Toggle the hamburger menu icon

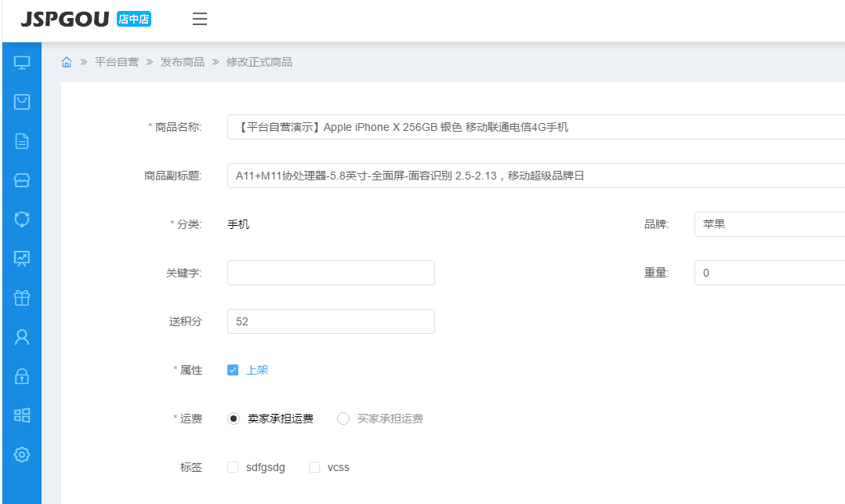click(200, 19)
